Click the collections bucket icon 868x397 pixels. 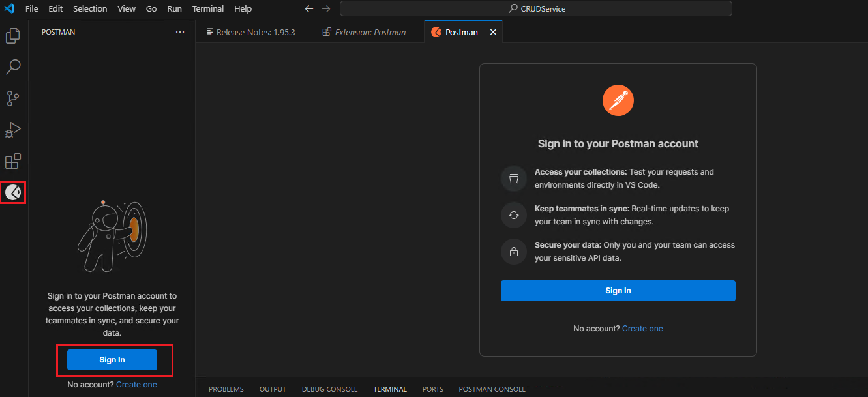pyautogui.click(x=514, y=179)
